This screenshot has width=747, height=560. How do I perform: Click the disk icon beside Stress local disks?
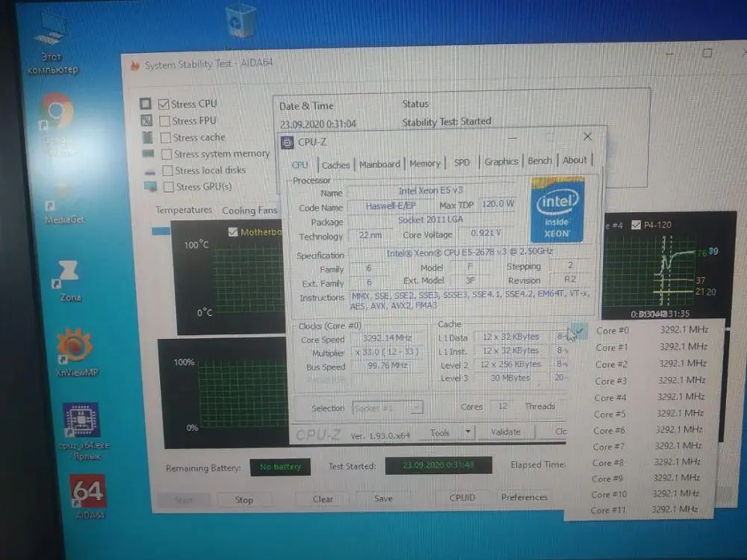coord(150,172)
